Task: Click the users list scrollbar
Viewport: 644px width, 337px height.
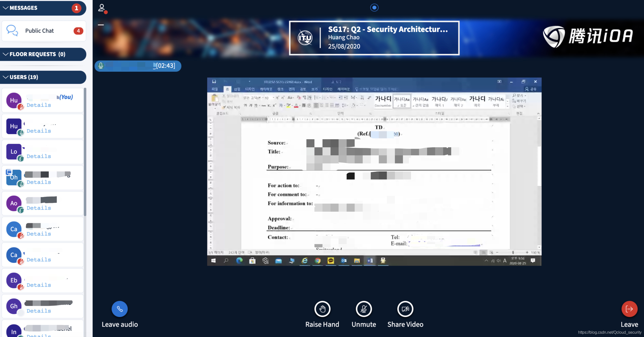Action: coord(85,150)
